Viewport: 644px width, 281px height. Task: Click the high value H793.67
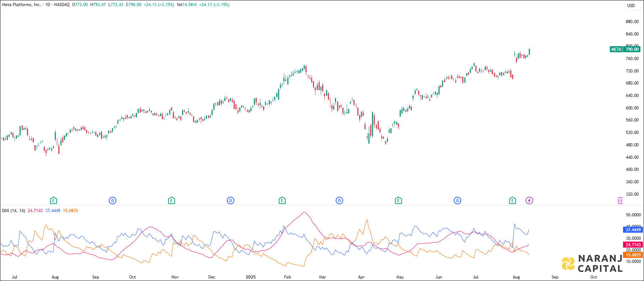tap(98, 5)
